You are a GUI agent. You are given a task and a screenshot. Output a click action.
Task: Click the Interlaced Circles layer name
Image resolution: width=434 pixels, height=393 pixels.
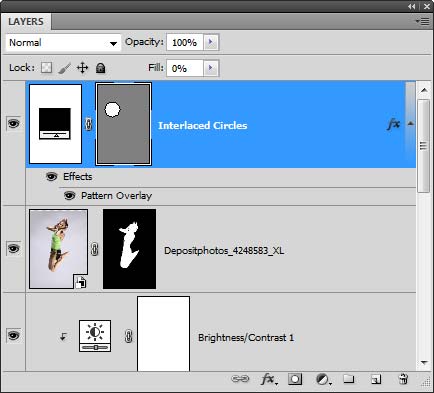click(203, 125)
